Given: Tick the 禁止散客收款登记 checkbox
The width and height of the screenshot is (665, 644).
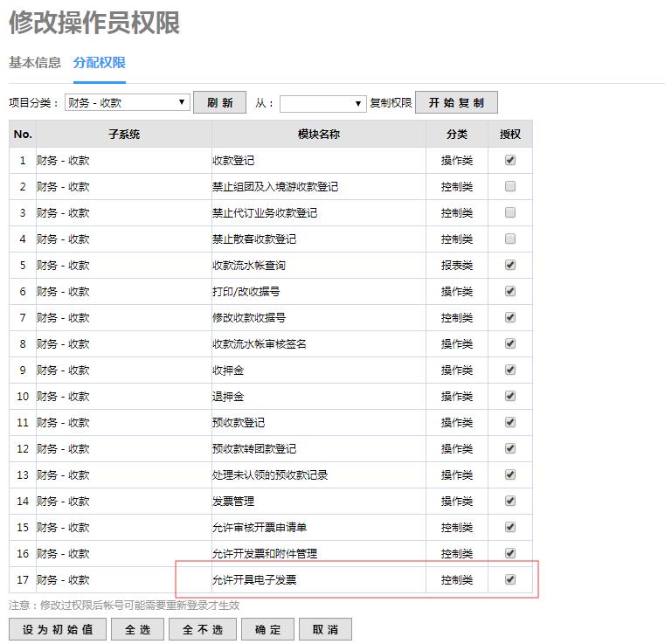Looking at the screenshot, I should coord(510,239).
